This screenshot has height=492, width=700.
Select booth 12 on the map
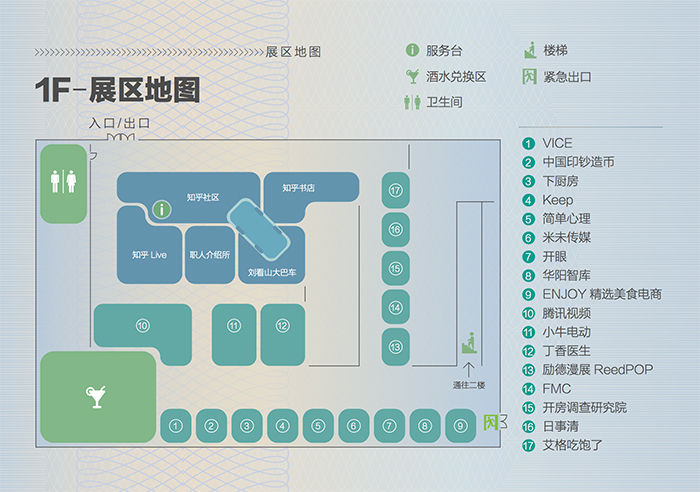pyautogui.click(x=283, y=335)
